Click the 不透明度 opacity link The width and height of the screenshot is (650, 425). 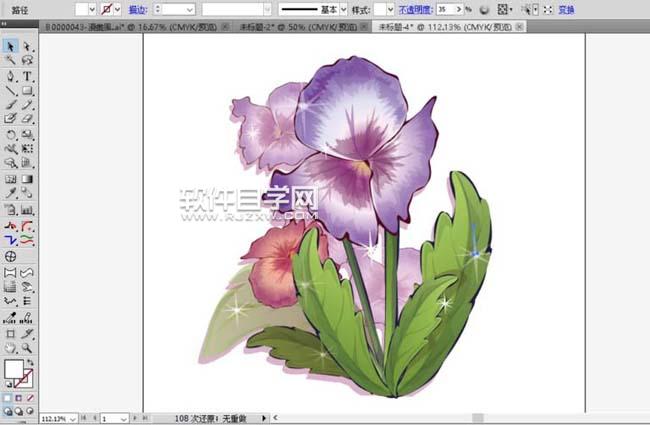point(415,9)
